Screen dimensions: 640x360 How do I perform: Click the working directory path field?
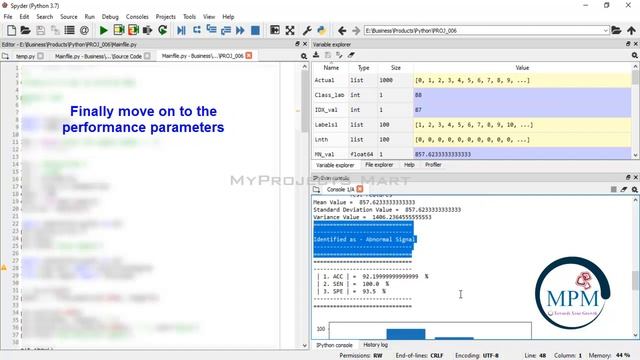click(x=483, y=31)
